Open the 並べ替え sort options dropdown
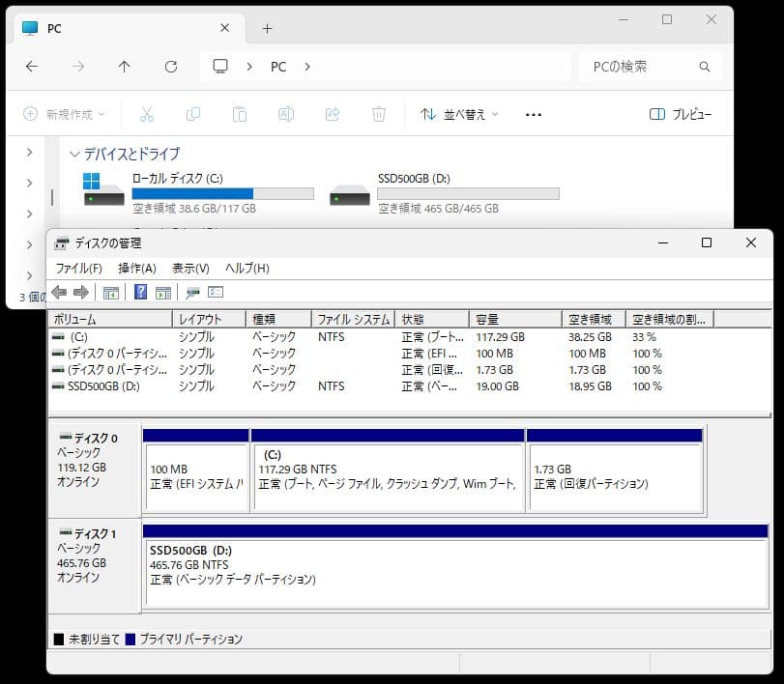784x684 pixels. (x=460, y=114)
